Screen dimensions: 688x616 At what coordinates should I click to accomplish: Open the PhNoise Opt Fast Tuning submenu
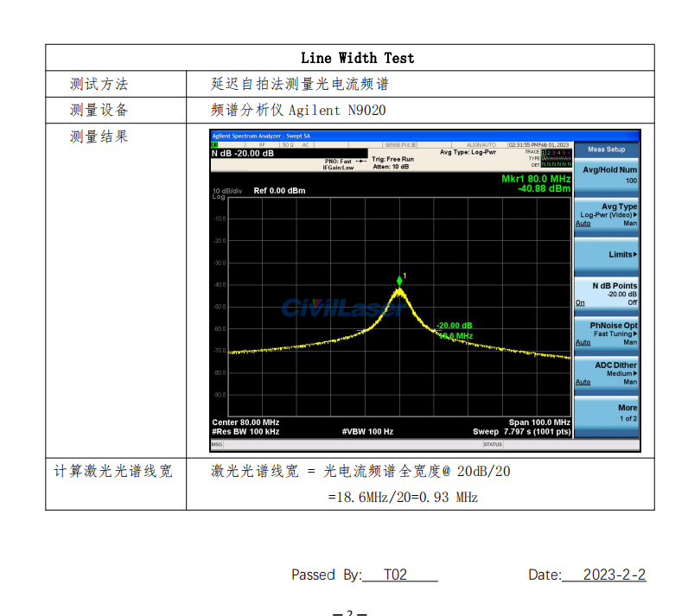click(x=607, y=333)
